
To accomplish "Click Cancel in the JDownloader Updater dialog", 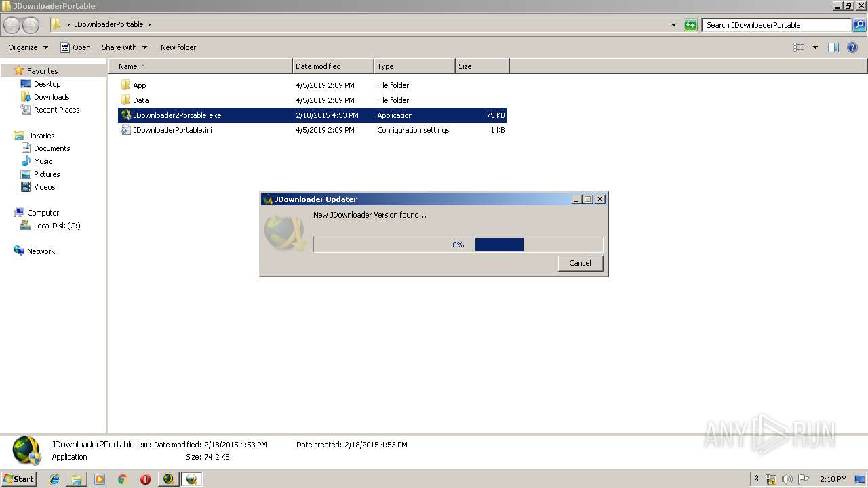I will 580,263.
